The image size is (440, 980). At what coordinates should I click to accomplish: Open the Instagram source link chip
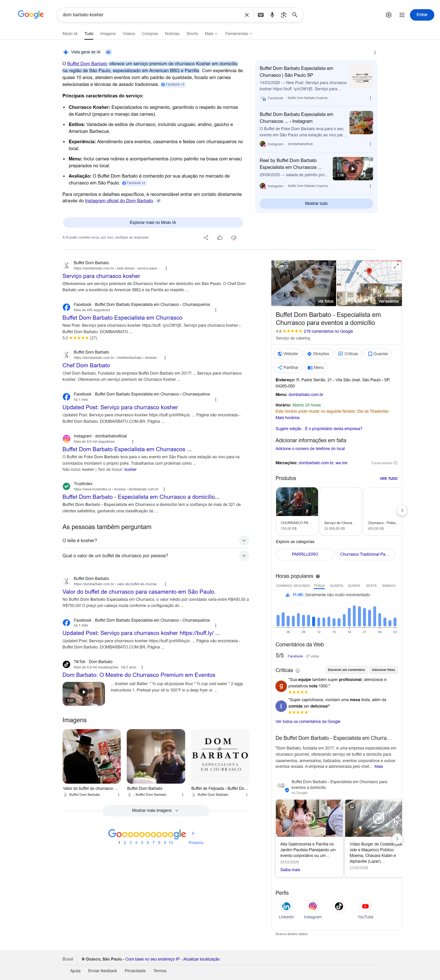[158, 201]
